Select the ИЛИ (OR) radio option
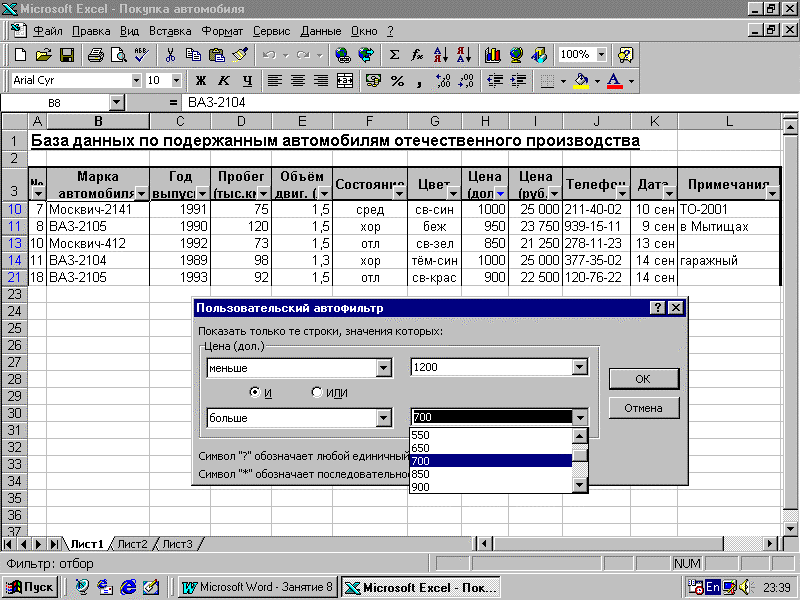Viewport: 800px width, 600px height. coord(317,392)
